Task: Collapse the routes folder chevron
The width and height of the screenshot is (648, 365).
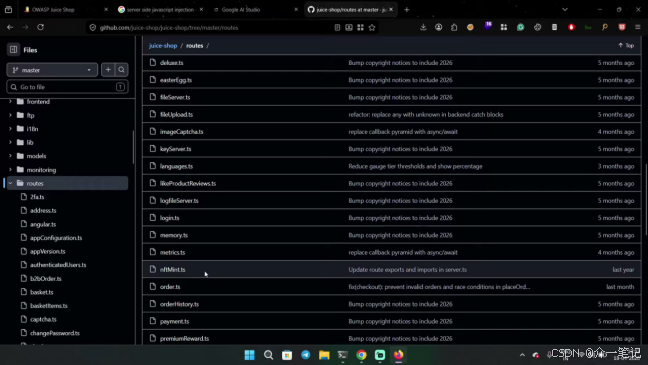Action: click(x=10, y=183)
